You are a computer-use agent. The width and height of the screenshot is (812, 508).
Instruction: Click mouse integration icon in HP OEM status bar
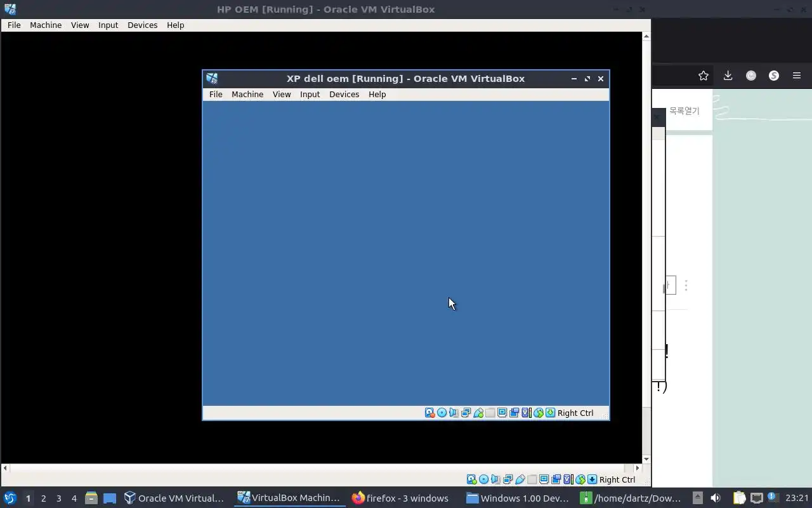pyautogui.click(x=580, y=479)
